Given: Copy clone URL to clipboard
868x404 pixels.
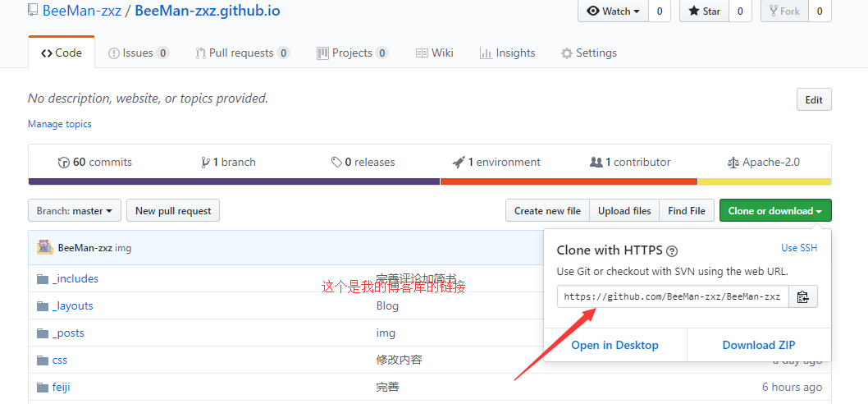Looking at the screenshot, I should click(x=802, y=296).
